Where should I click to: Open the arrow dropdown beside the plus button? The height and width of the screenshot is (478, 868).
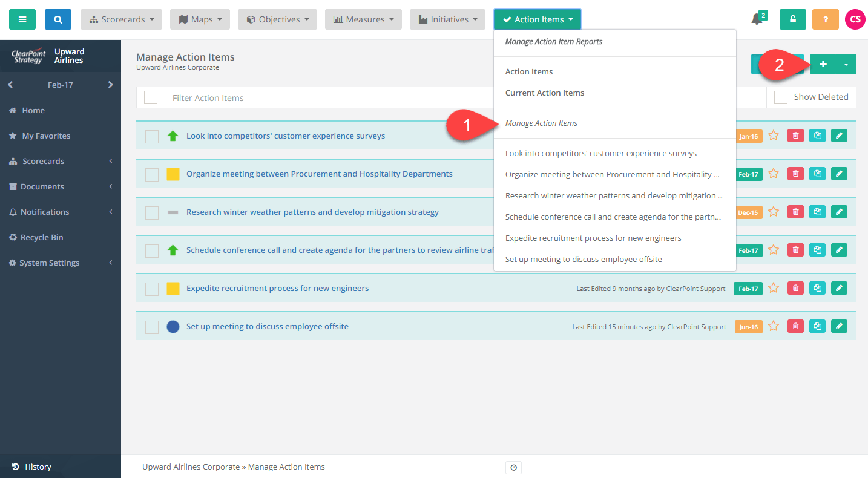[846, 64]
